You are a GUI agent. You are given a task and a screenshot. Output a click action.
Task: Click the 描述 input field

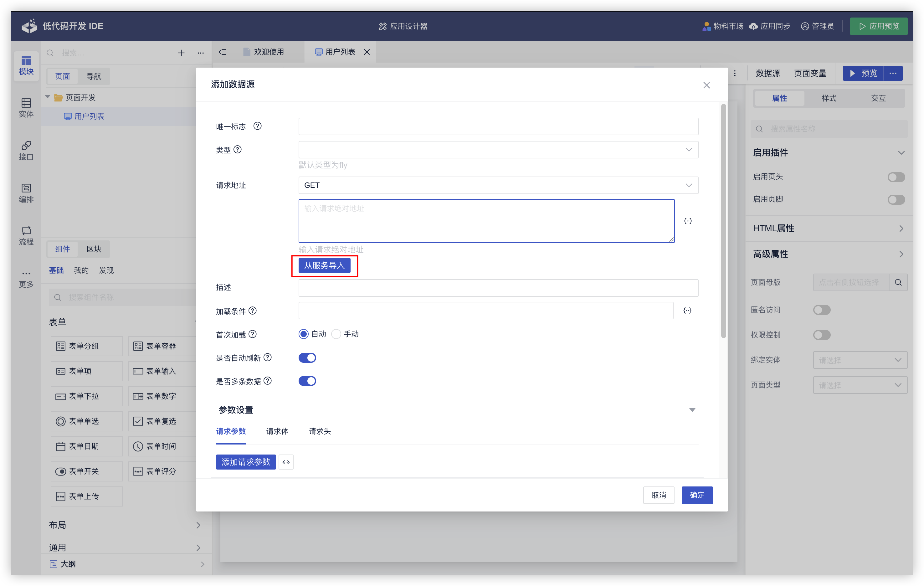tap(498, 288)
